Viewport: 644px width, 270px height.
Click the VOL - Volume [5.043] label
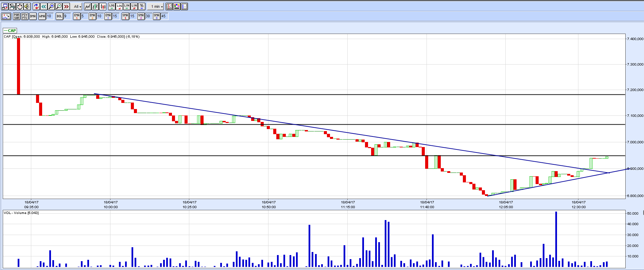(x=21, y=213)
